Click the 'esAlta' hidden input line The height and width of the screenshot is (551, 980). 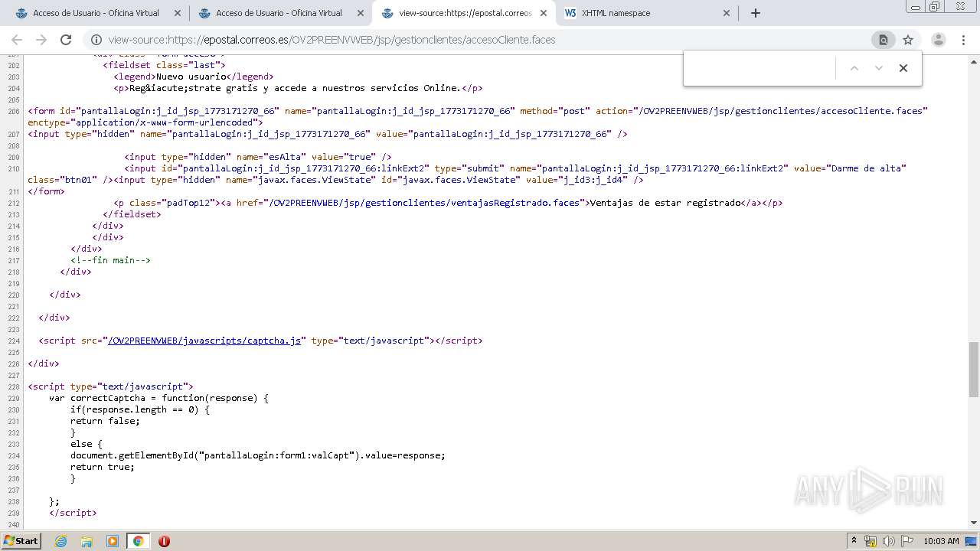[258, 157]
